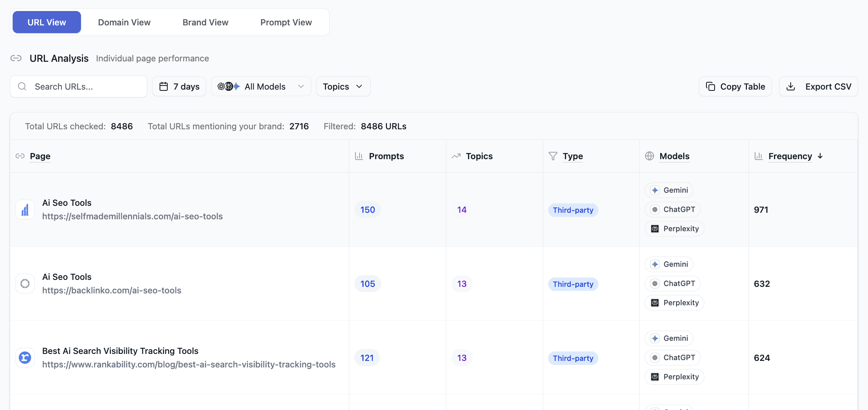Click the Copy Table button

(x=735, y=86)
